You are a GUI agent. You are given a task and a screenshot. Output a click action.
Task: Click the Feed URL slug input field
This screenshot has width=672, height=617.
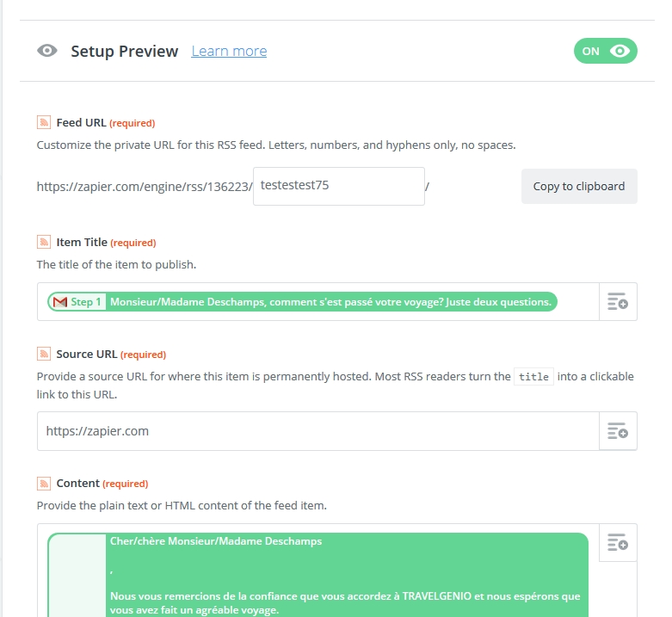(339, 186)
